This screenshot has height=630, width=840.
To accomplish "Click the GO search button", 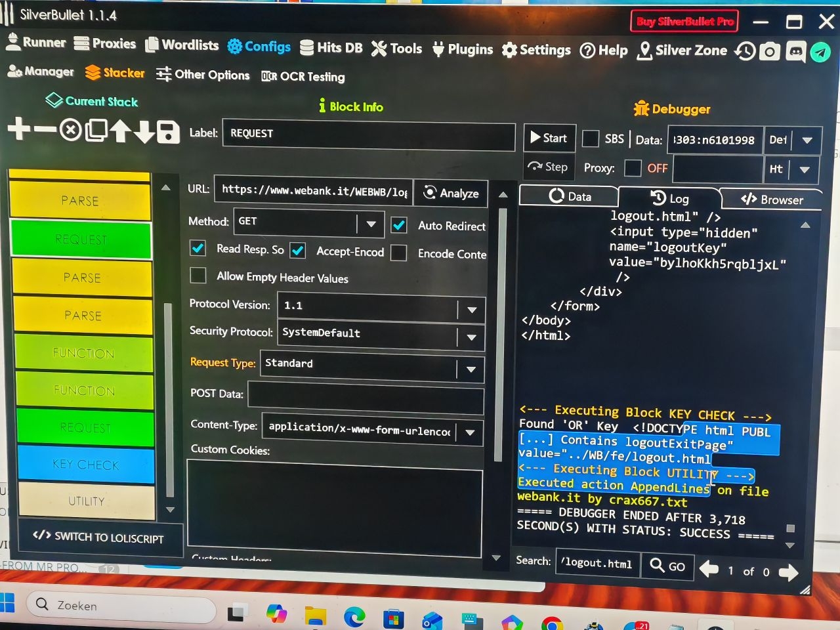I will [x=667, y=566].
